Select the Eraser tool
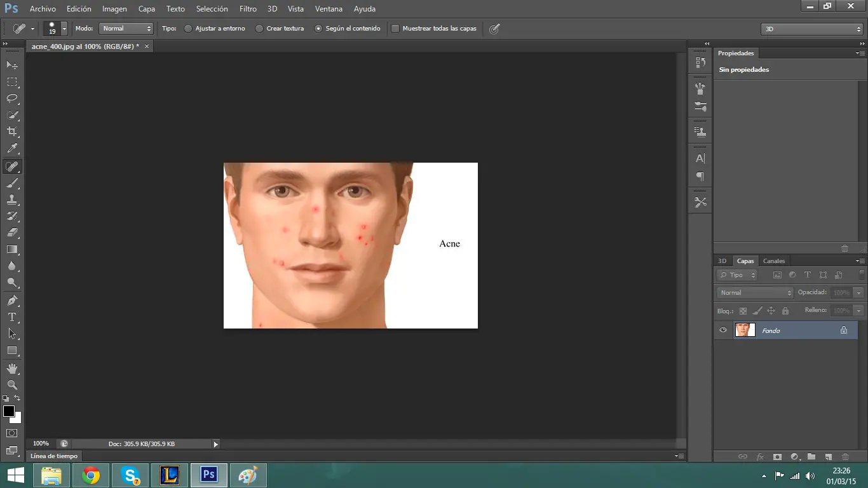 pyautogui.click(x=12, y=233)
